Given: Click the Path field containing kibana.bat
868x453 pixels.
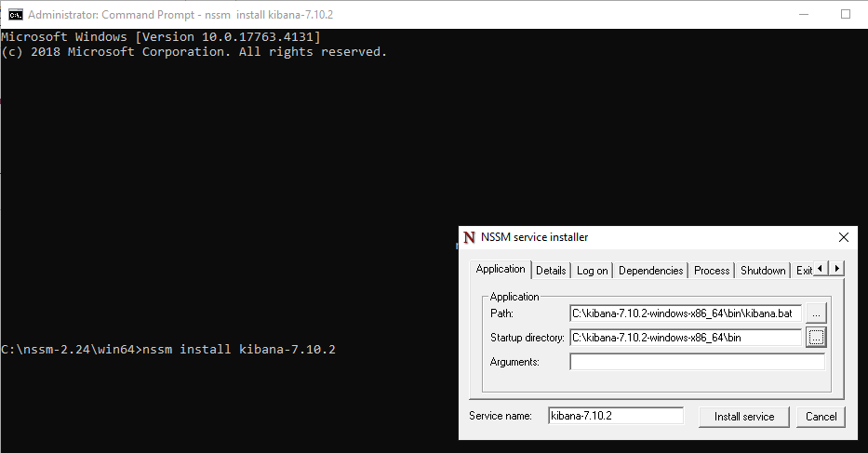Looking at the screenshot, I should click(x=685, y=313).
